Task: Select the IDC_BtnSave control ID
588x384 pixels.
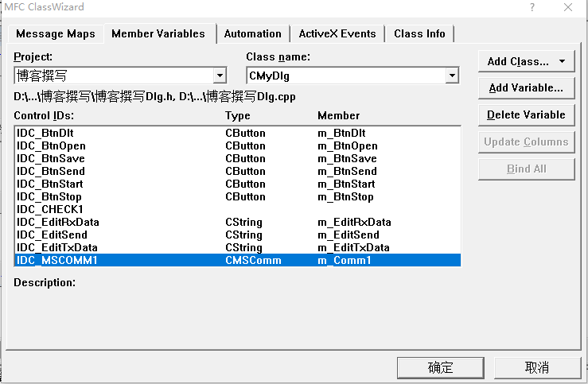Action: [51, 158]
